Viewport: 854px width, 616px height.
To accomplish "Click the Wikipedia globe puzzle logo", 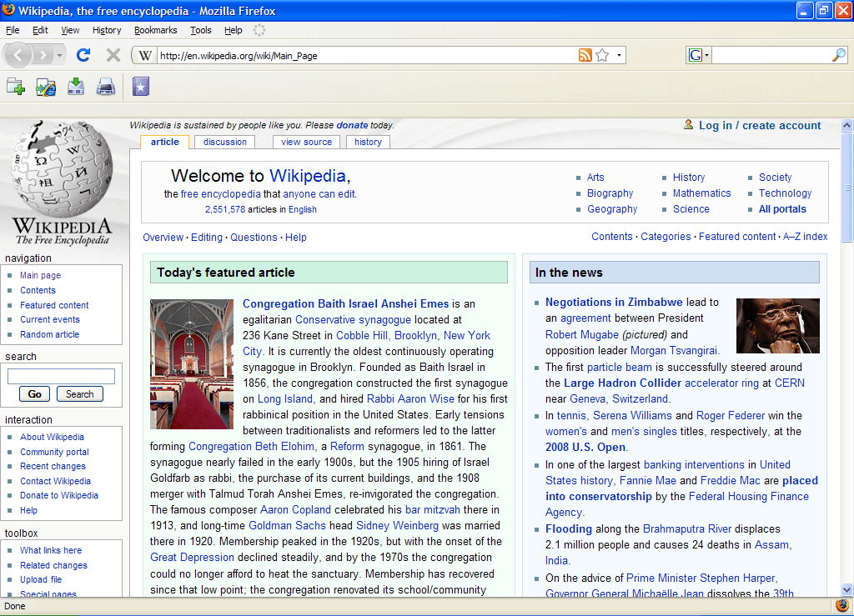I will click(62, 169).
